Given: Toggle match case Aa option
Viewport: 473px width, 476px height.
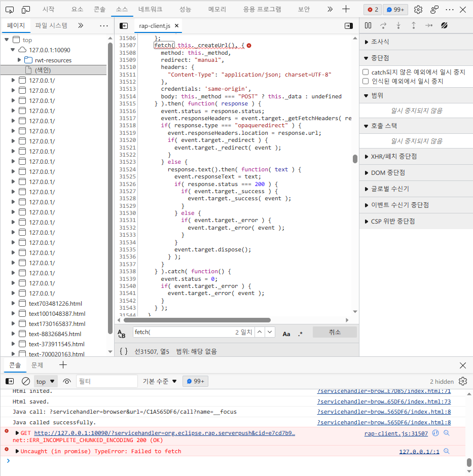Looking at the screenshot, I should (x=286, y=334).
